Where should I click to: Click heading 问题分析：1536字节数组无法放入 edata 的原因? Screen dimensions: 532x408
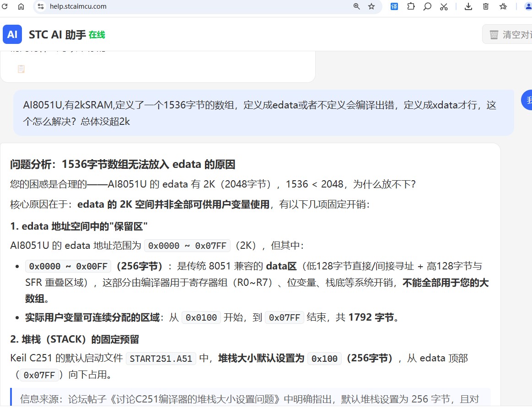[x=123, y=165]
